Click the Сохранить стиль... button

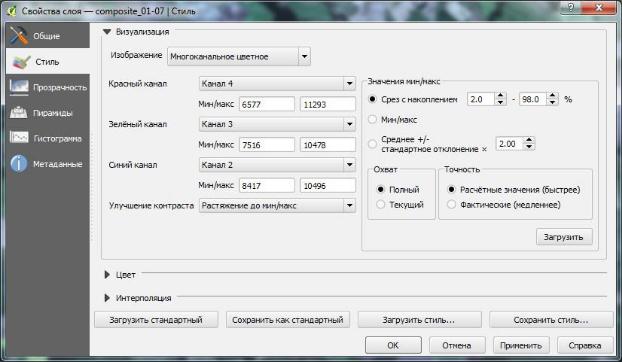point(551,320)
